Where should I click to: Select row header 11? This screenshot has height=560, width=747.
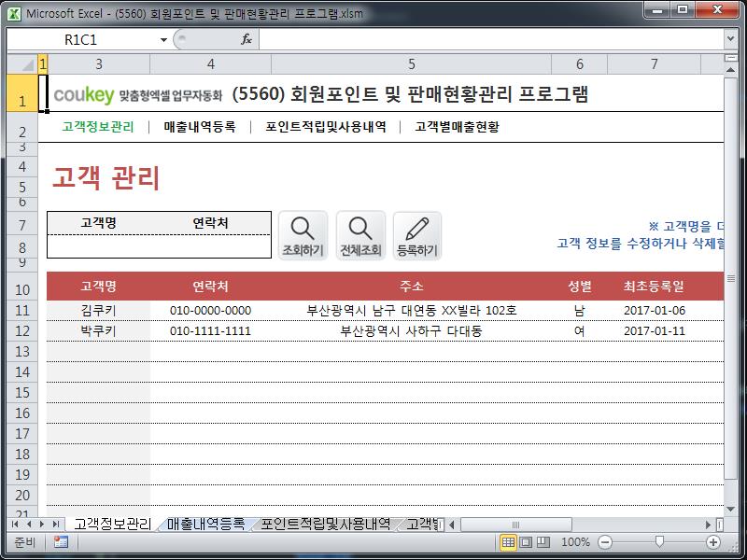pyautogui.click(x=22, y=311)
